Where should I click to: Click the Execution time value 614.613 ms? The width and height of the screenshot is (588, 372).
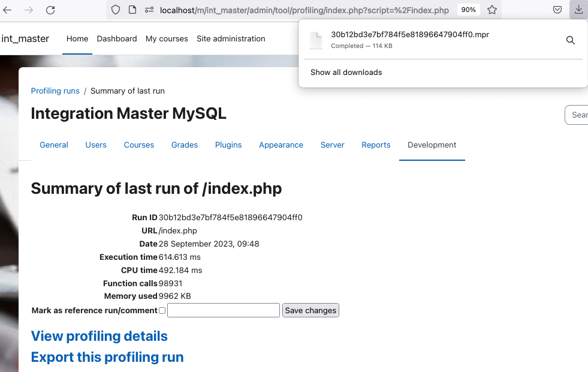pyautogui.click(x=180, y=257)
